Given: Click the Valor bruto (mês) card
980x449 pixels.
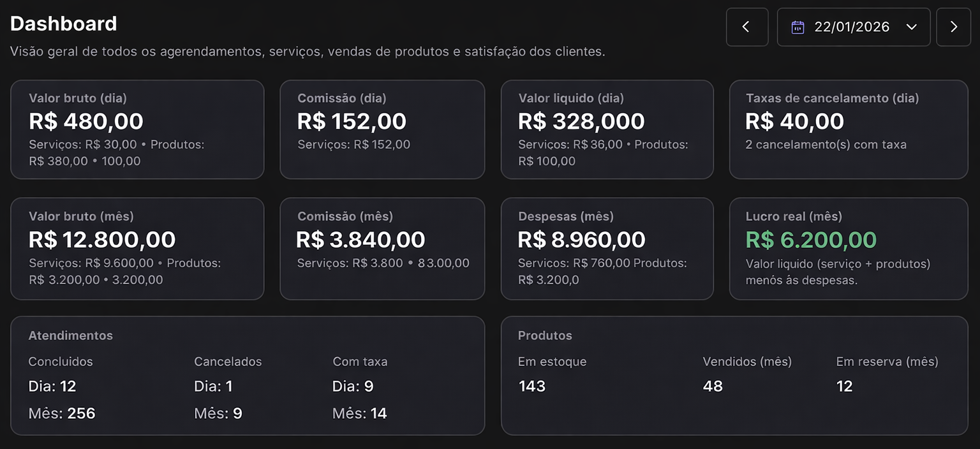Looking at the screenshot, I should [x=137, y=248].
